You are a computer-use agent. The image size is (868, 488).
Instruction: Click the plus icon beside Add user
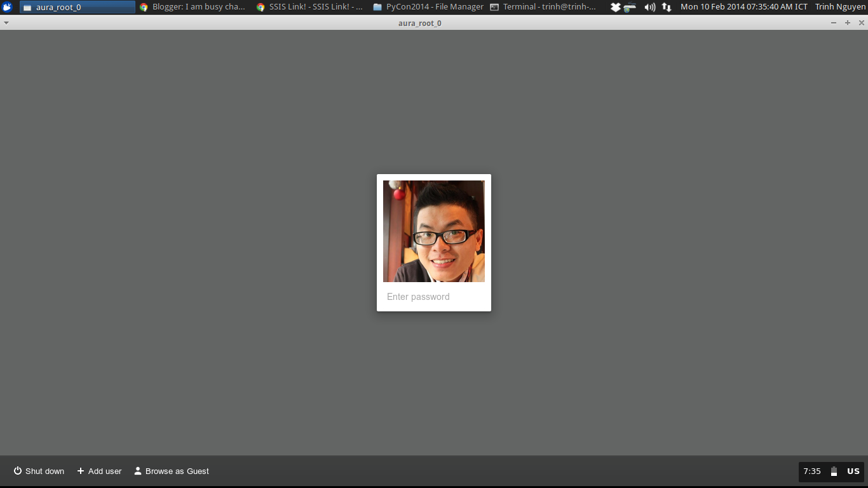click(x=81, y=471)
